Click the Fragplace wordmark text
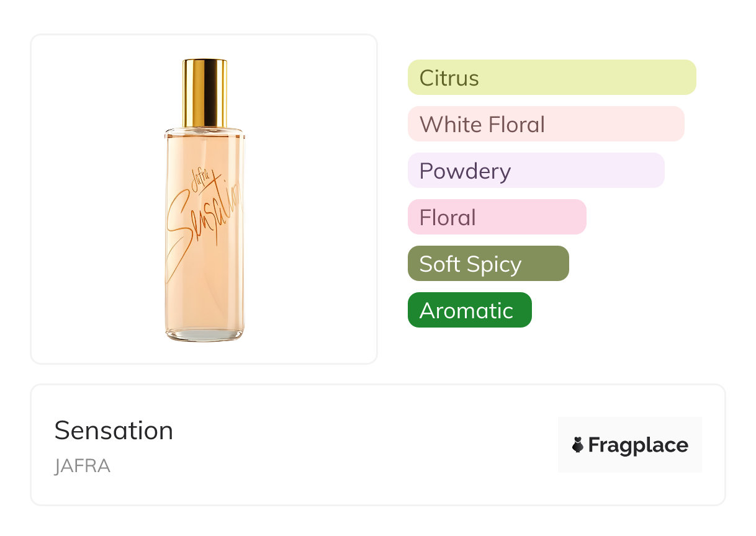The image size is (756, 536). click(x=637, y=445)
